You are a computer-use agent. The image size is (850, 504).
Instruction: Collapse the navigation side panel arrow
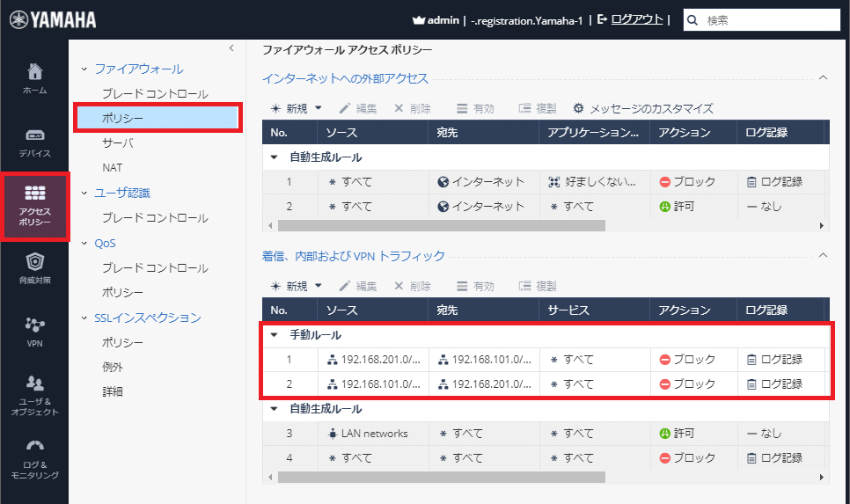pos(231,47)
